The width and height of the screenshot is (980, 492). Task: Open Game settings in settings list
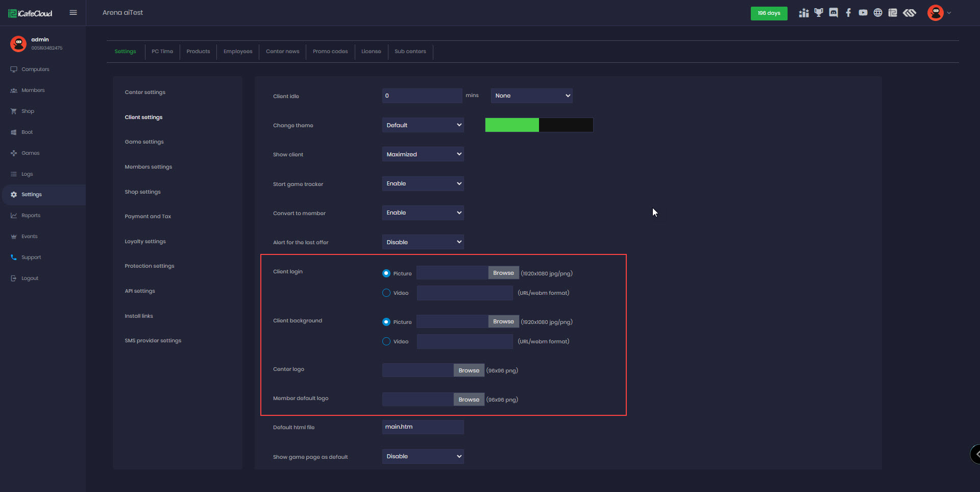click(x=144, y=142)
